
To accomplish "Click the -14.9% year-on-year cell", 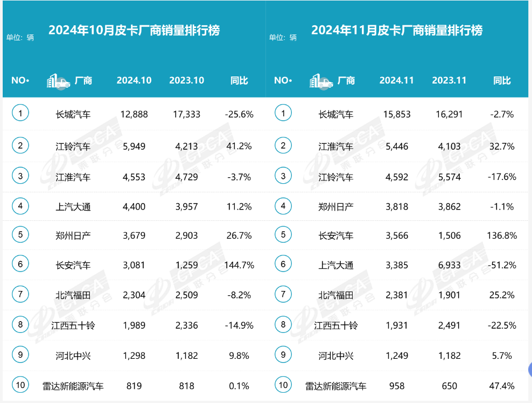I will pyautogui.click(x=239, y=325).
